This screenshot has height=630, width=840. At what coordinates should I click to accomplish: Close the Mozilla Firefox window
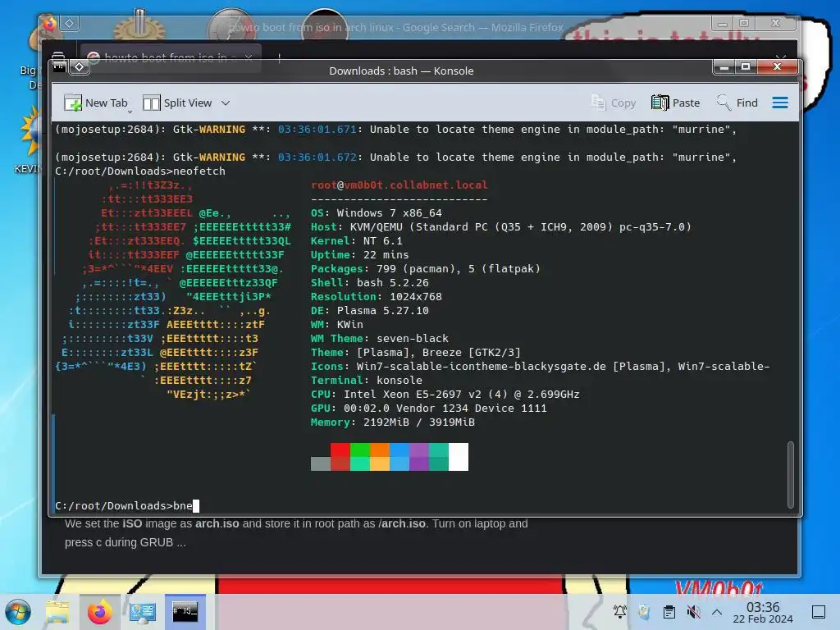pos(775,24)
